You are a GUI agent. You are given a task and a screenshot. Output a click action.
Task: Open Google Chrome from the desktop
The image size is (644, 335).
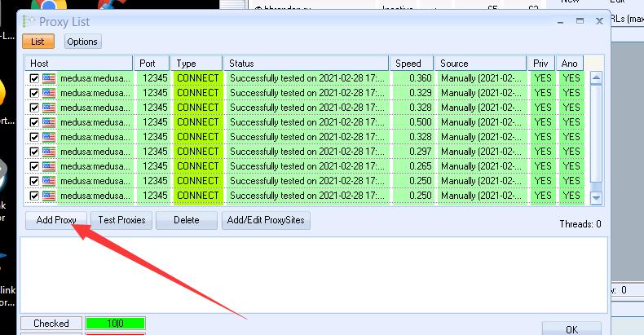pos(42,5)
